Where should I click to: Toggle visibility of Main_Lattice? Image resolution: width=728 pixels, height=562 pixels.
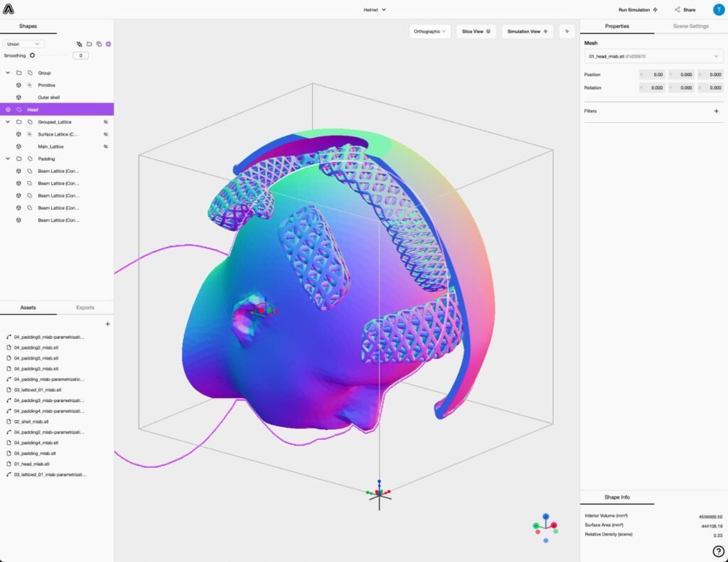pos(106,146)
